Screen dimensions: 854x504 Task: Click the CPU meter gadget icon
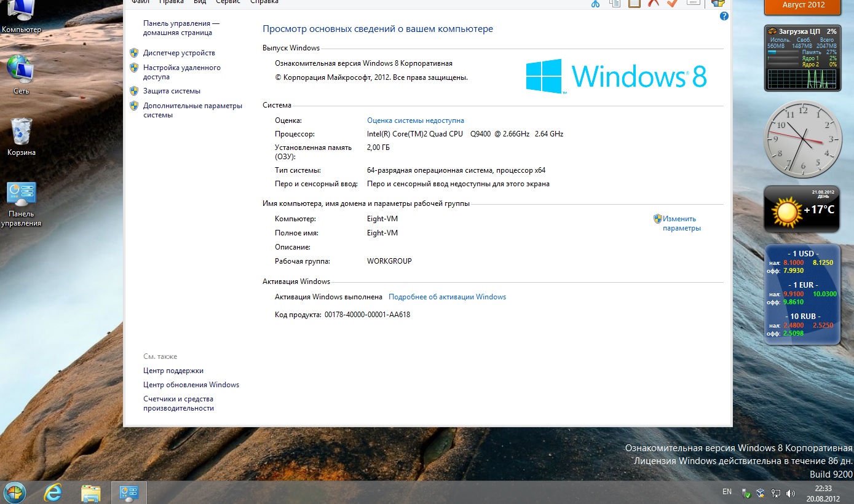[773, 31]
